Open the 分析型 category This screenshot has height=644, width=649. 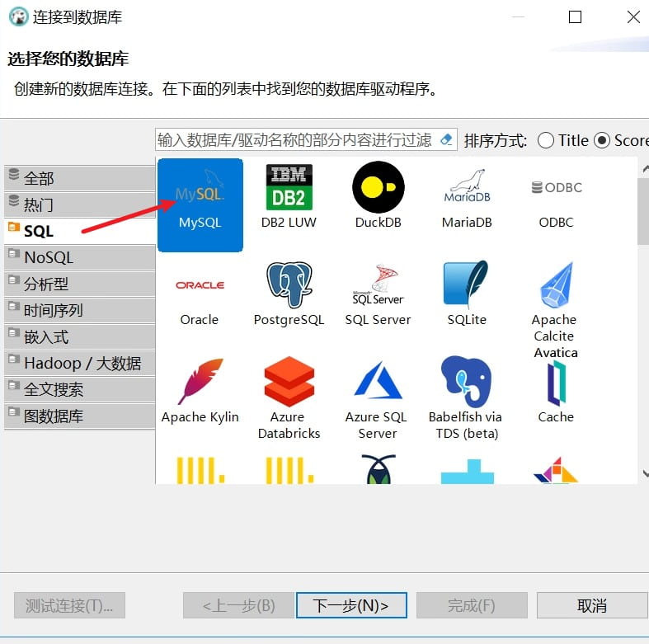point(80,284)
